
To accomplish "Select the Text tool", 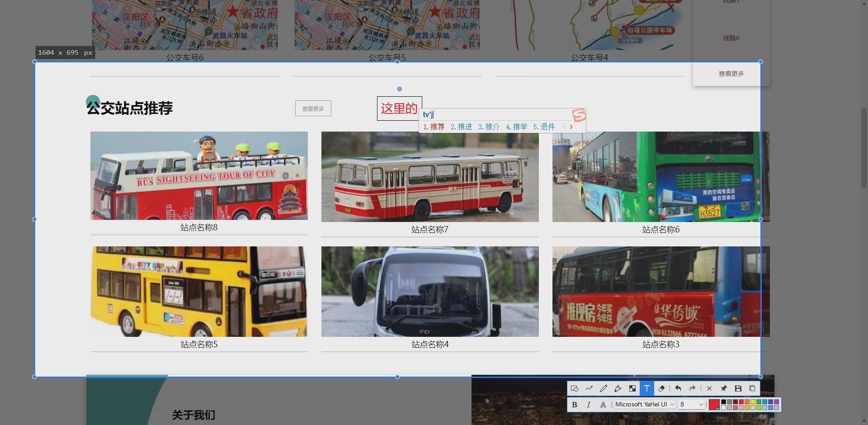I will [647, 388].
